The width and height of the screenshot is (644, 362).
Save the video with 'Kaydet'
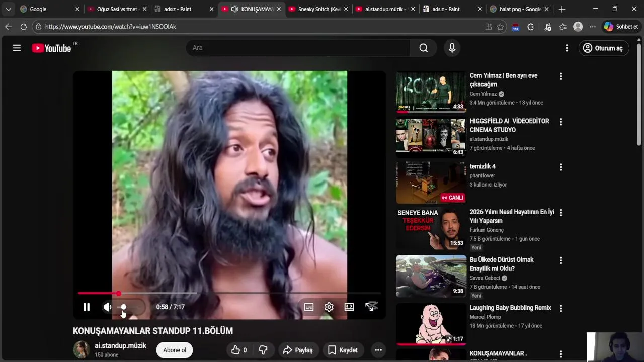pos(343,350)
